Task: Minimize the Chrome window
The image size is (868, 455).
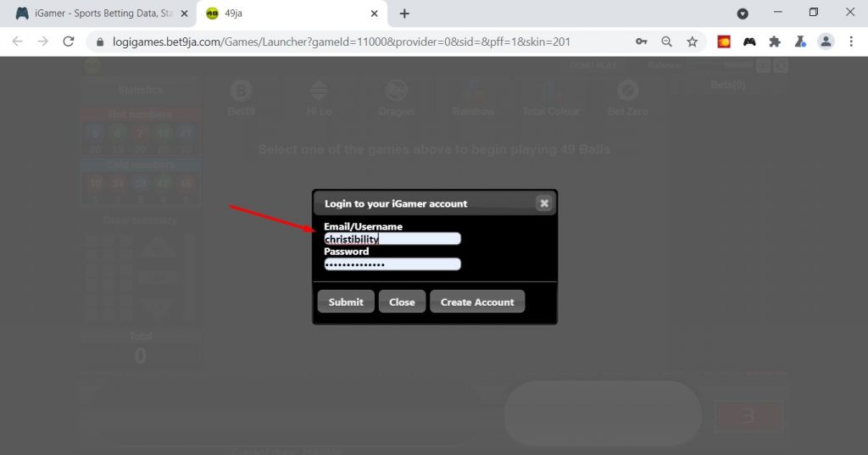Action: [778, 12]
